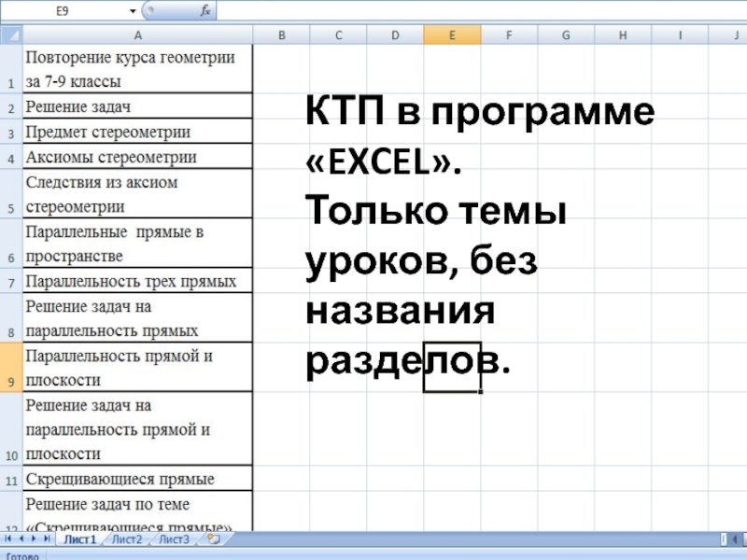Click previous sheet navigation arrow
The height and width of the screenshot is (560, 747).
point(22,539)
